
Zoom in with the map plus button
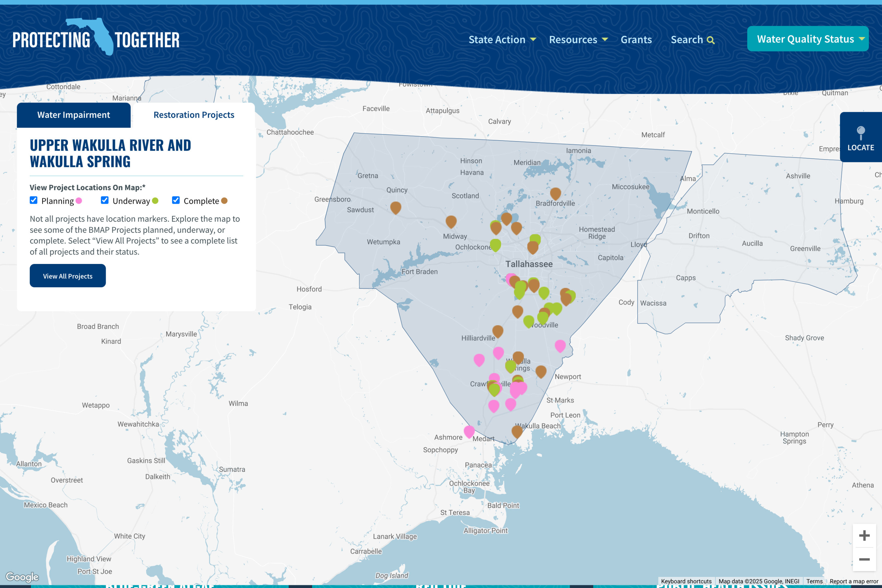(x=864, y=536)
